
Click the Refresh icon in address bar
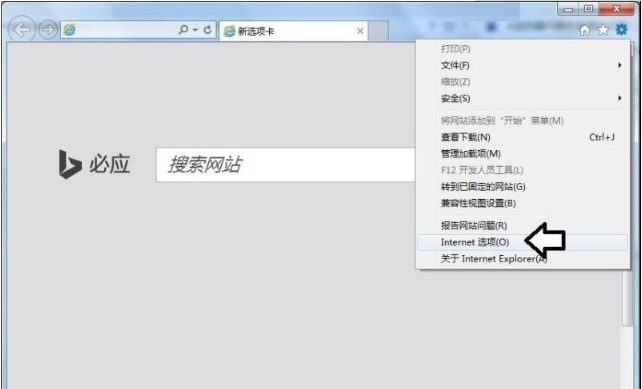pyautogui.click(x=208, y=29)
